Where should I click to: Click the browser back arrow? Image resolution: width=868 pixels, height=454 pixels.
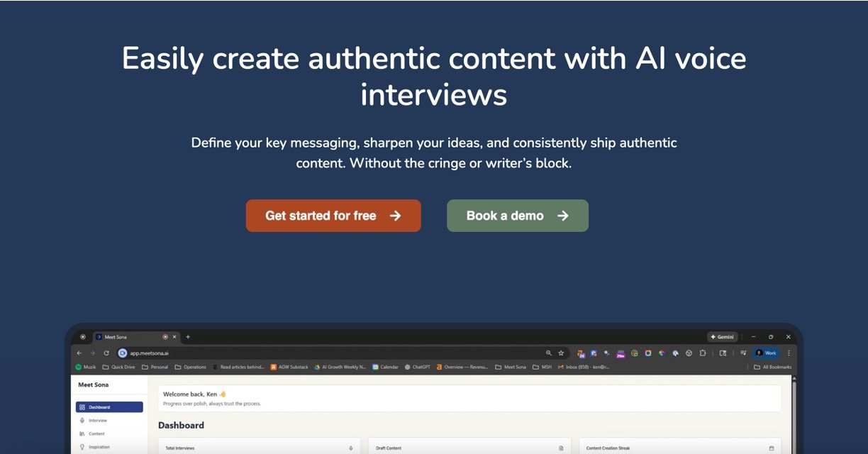[x=79, y=353]
